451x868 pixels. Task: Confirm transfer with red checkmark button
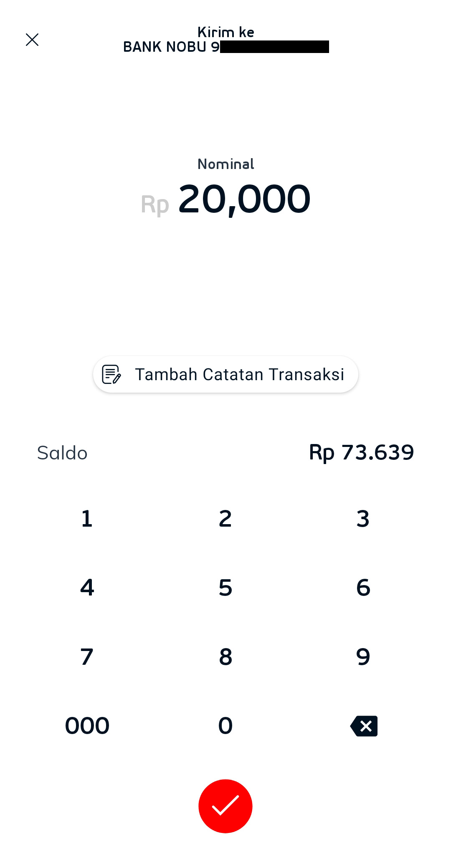pyautogui.click(x=225, y=806)
